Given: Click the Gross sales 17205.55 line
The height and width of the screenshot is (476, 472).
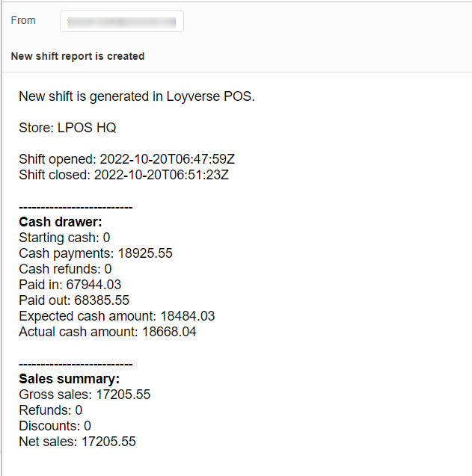Looking at the screenshot, I should coord(85,395).
